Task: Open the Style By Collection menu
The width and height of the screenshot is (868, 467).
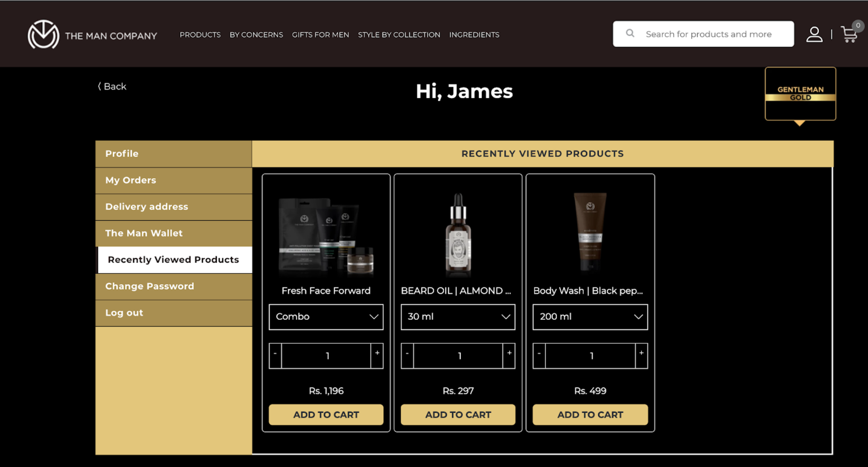Action: tap(399, 35)
